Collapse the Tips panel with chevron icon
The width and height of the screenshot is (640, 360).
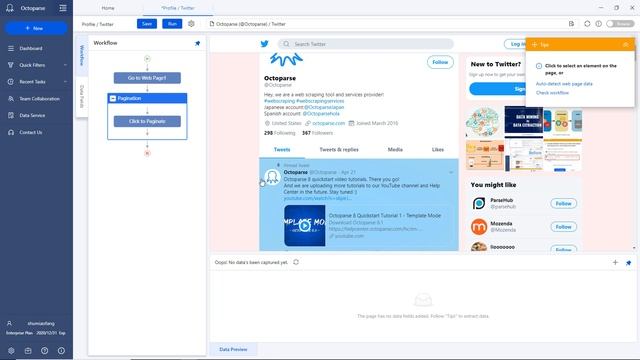[x=625, y=44]
